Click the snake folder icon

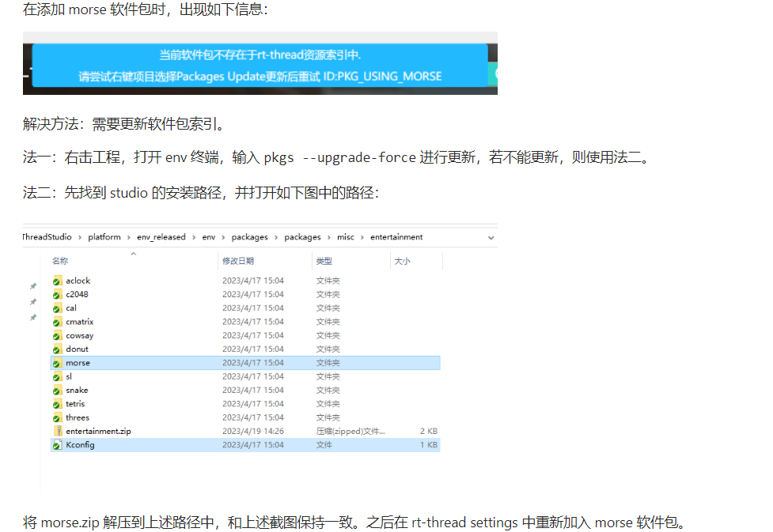point(58,391)
